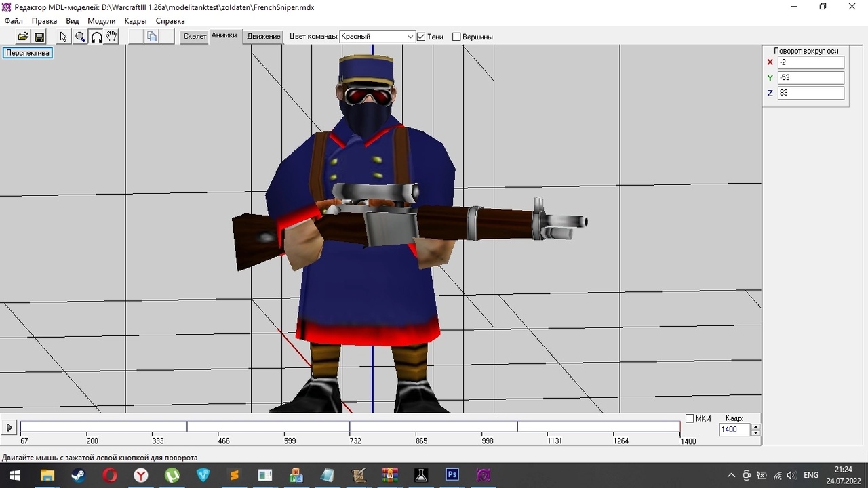Click the copy pages toolbar icon

(152, 37)
